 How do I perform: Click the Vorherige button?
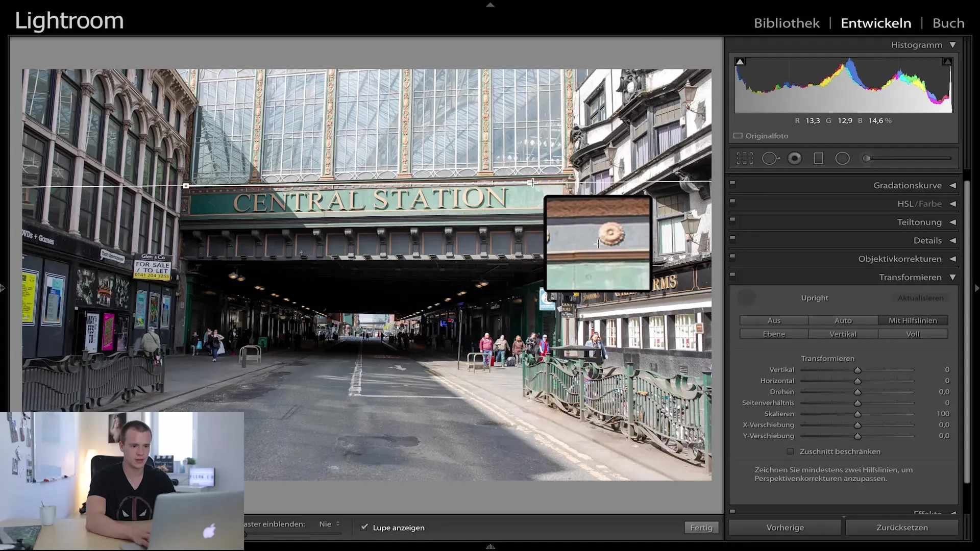(x=785, y=528)
